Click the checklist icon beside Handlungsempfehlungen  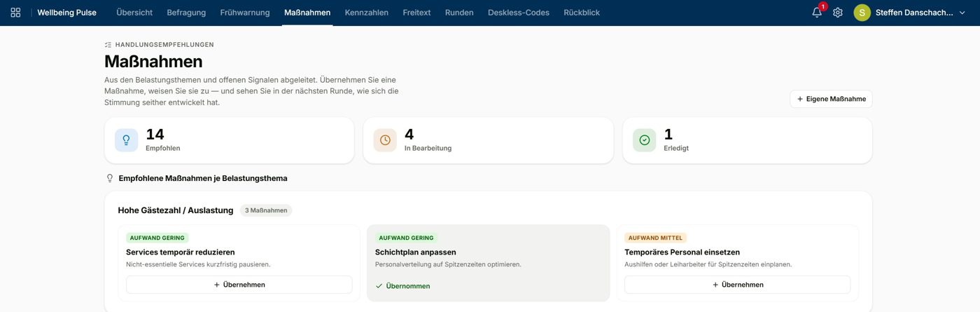[108, 45]
